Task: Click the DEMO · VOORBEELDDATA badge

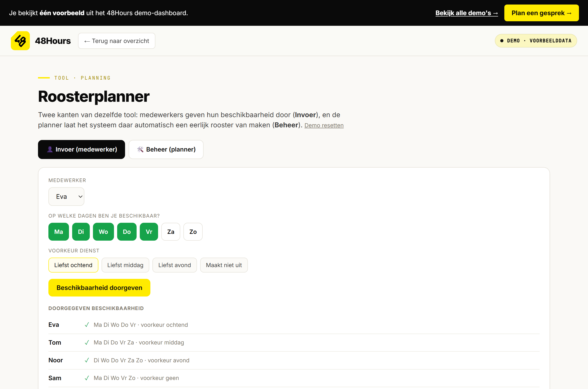Action: pyautogui.click(x=536, y=41)
